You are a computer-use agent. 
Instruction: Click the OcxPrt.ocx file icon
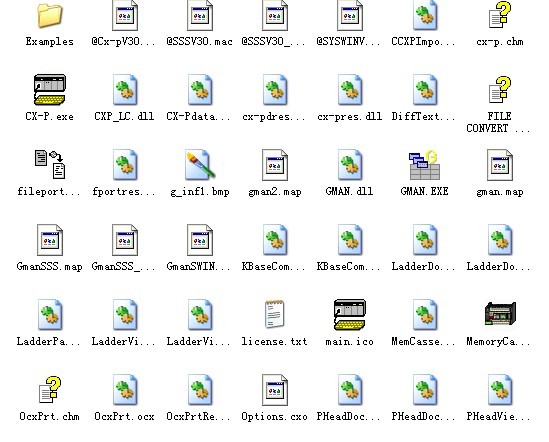pyautogui.click(x=125, y=389)
